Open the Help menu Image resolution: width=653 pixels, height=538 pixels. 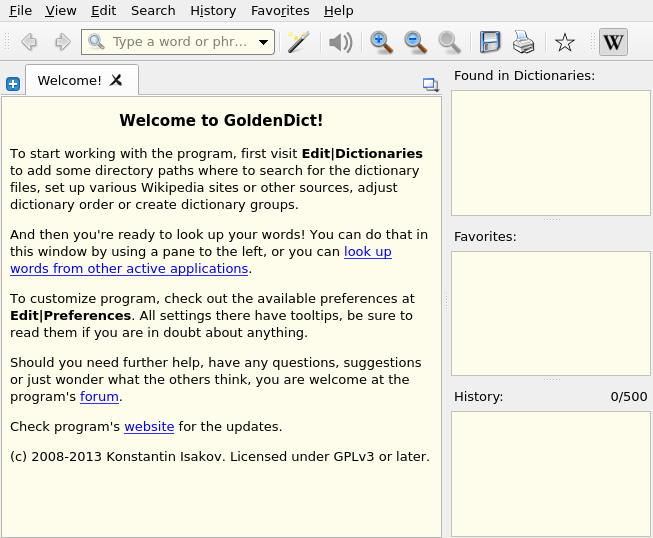(x=339, y=10)
